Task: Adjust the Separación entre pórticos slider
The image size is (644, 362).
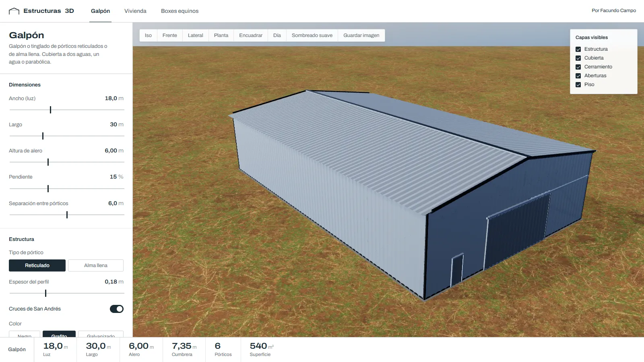Action: click(66, 215)
